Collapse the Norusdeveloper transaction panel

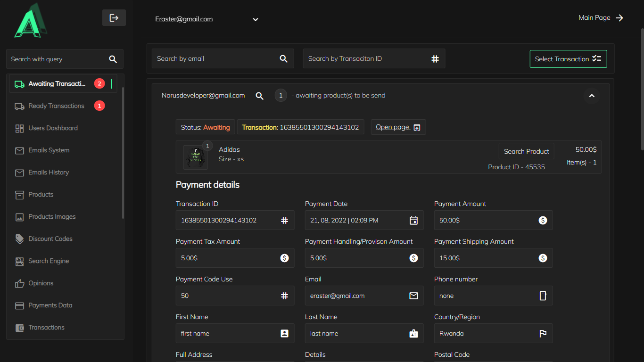point(592,96)
